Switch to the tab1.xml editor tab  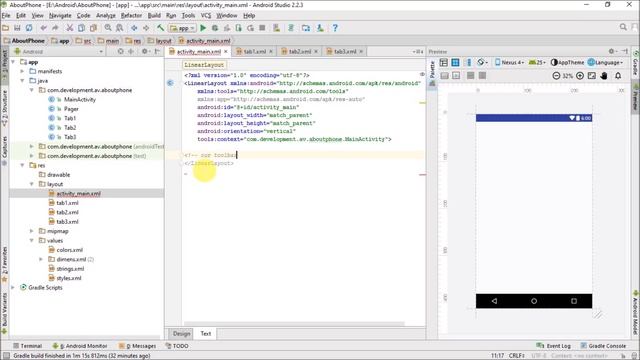254,52
